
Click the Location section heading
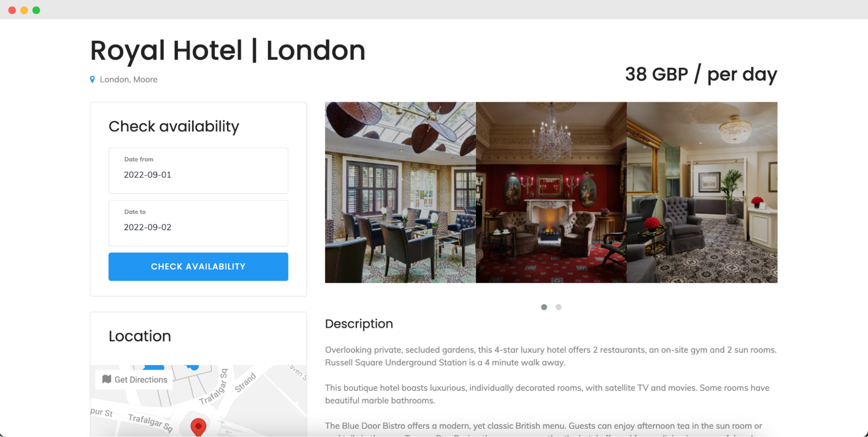(x=140, y=336)
